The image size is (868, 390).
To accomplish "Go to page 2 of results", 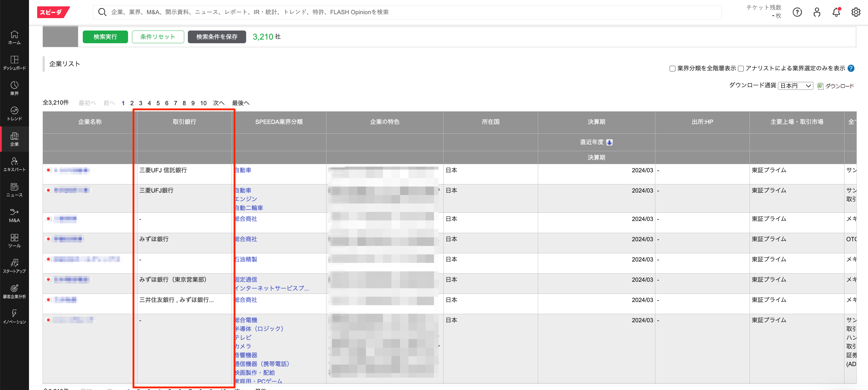I will tap(132, 103).
